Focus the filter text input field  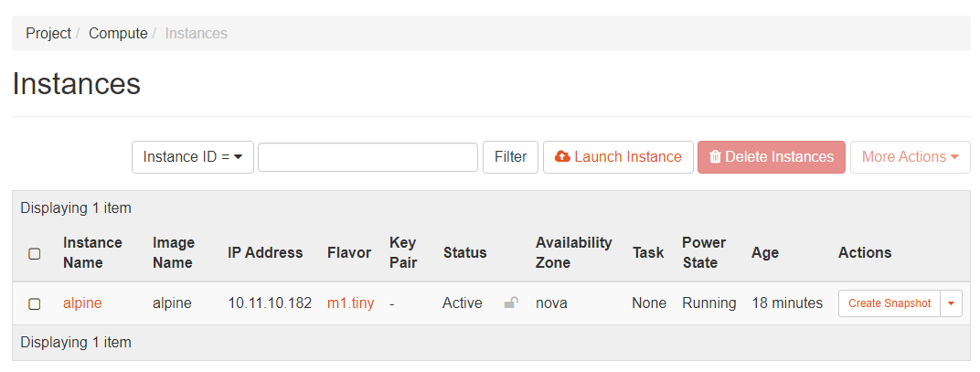click(x=367, y=157)
